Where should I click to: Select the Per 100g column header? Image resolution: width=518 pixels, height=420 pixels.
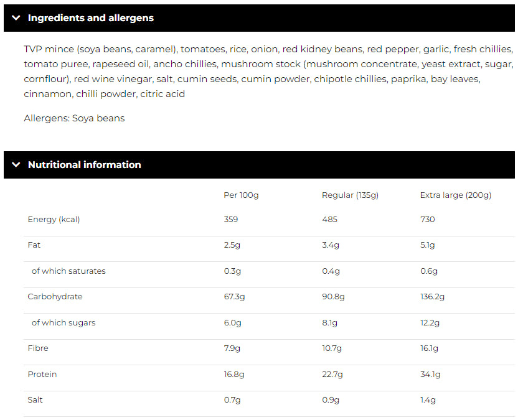tap(241, 195)
